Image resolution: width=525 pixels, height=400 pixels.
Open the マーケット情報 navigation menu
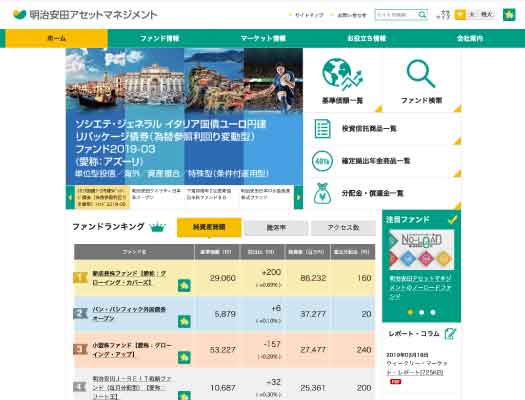tap(263, 38)
